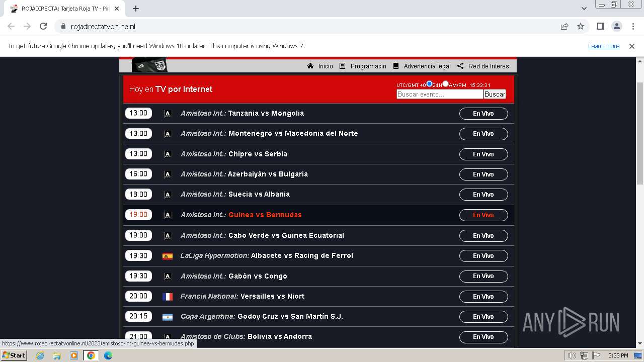Click the Programación list icon
644x362 pixels.
[342, 66]
